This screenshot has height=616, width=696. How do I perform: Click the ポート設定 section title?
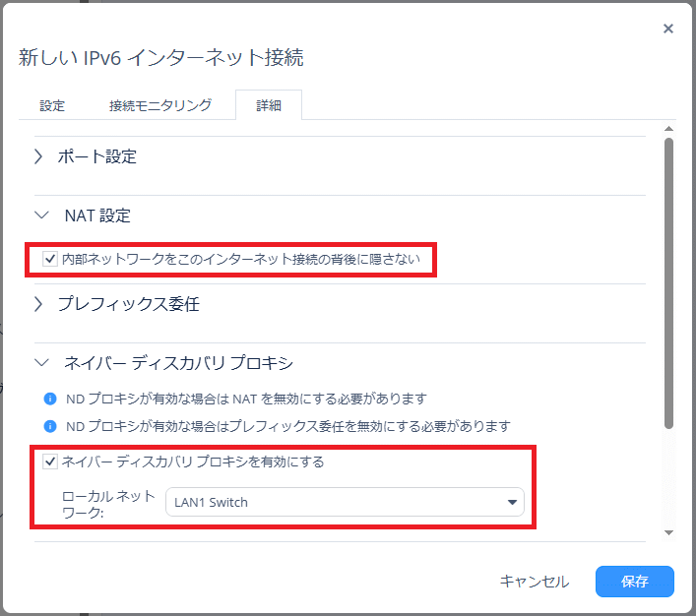click(96, 156)
